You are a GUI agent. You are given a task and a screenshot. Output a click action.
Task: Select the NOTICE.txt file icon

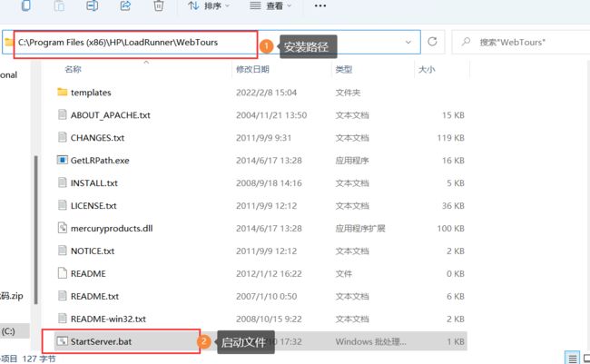click(x=62, y=251)
